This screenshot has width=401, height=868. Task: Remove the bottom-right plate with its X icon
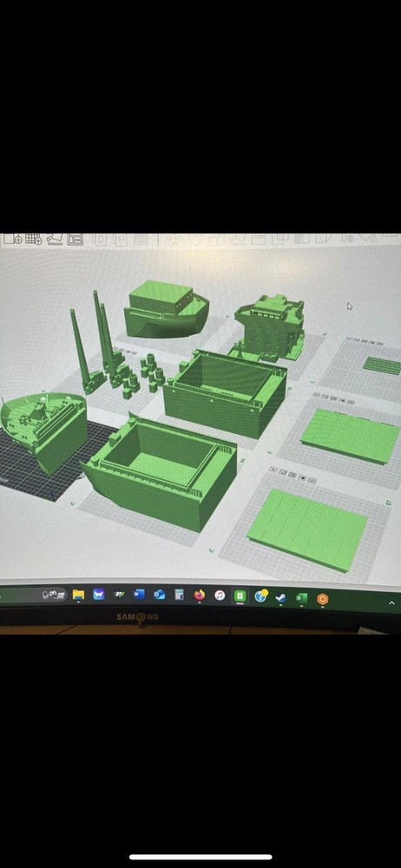point(273,470)
